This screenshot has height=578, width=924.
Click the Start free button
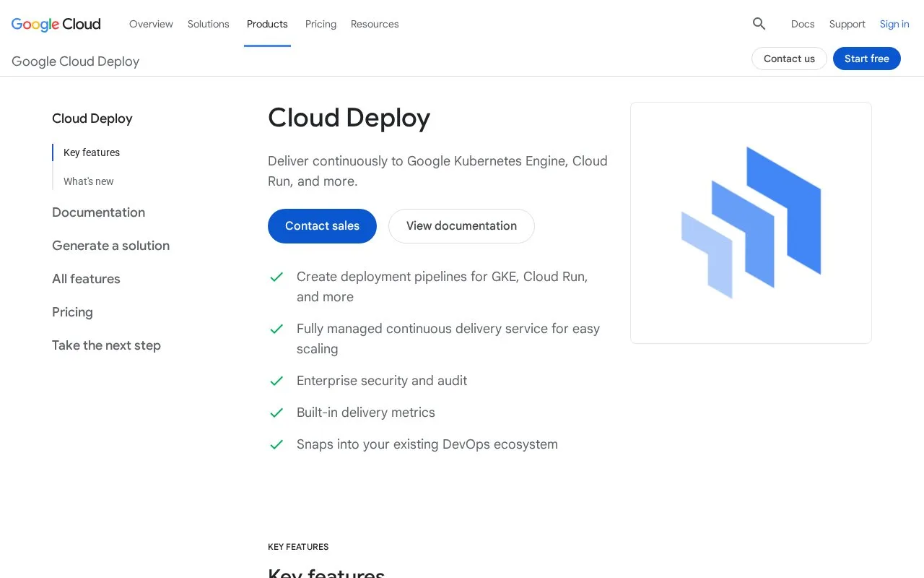point(867,59)
